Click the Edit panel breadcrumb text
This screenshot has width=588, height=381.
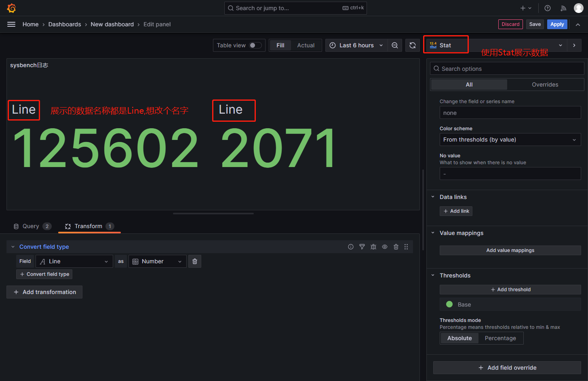(x=157, y=24)
